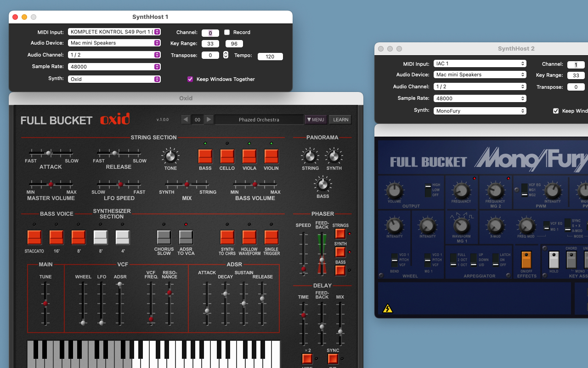The image size is (588, 368).
Task: Adjust the Phaser SPEED slider
Action: click(x=303, y=269)
